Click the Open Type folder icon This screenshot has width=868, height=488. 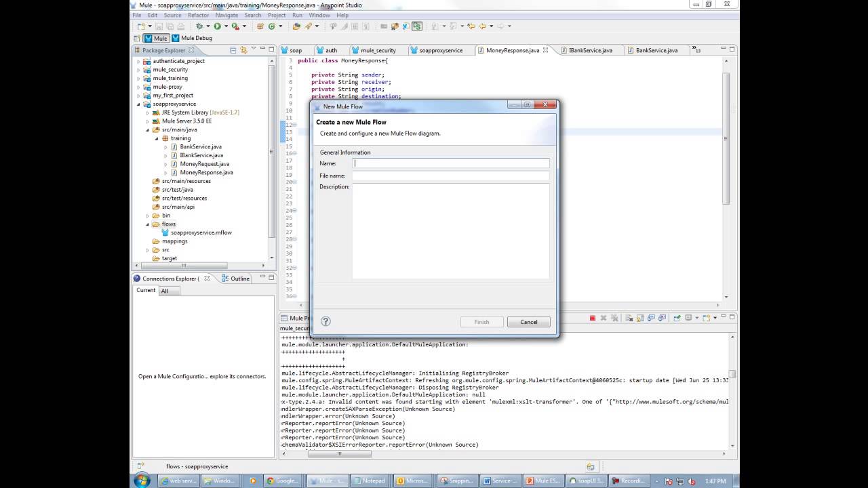(x=296, y=26)
